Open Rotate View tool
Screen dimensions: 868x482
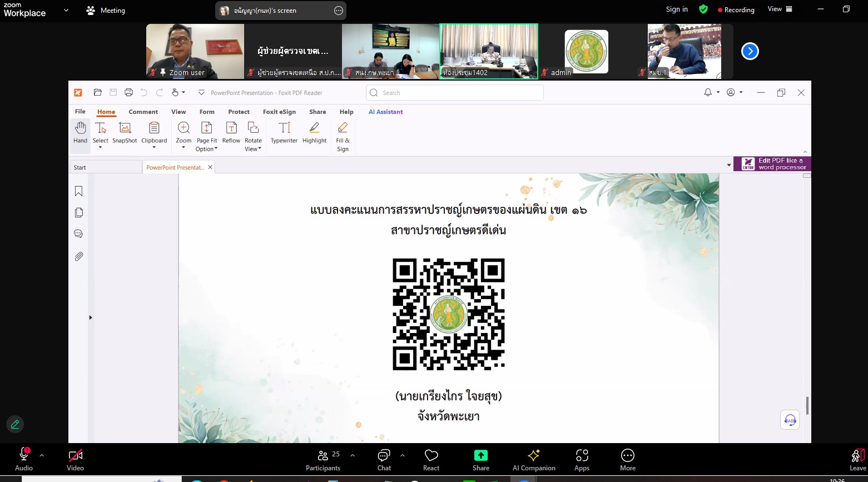pos(253,136)
